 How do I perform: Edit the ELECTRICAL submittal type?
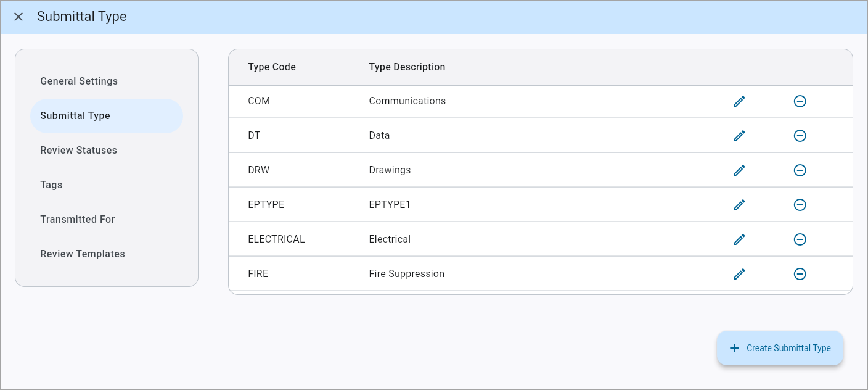[739, 239]
